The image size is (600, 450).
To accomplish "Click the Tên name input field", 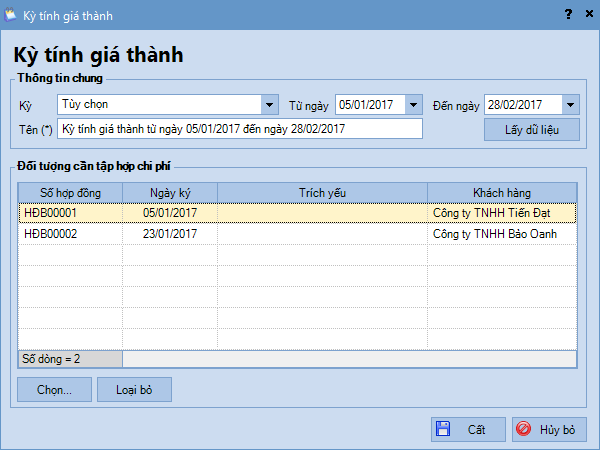I will (240, 129).
